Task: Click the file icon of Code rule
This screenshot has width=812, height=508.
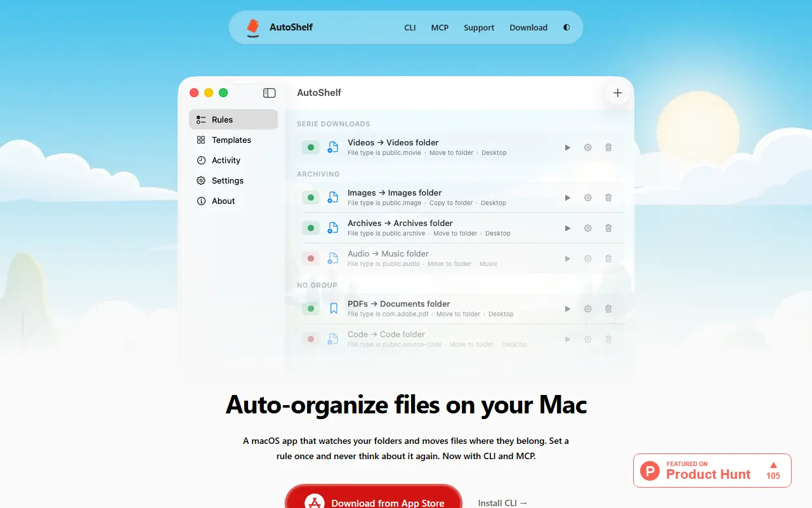Action: tap(333, 339)
